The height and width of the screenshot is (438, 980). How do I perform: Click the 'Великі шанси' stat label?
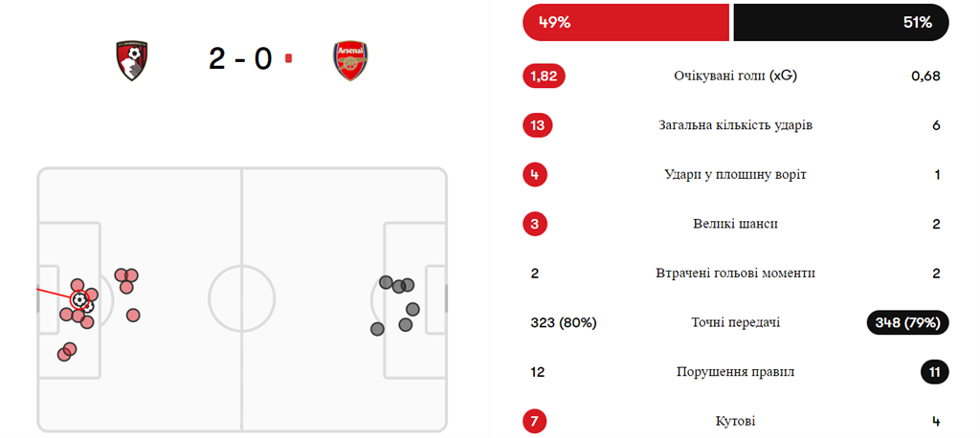[735, 224]
